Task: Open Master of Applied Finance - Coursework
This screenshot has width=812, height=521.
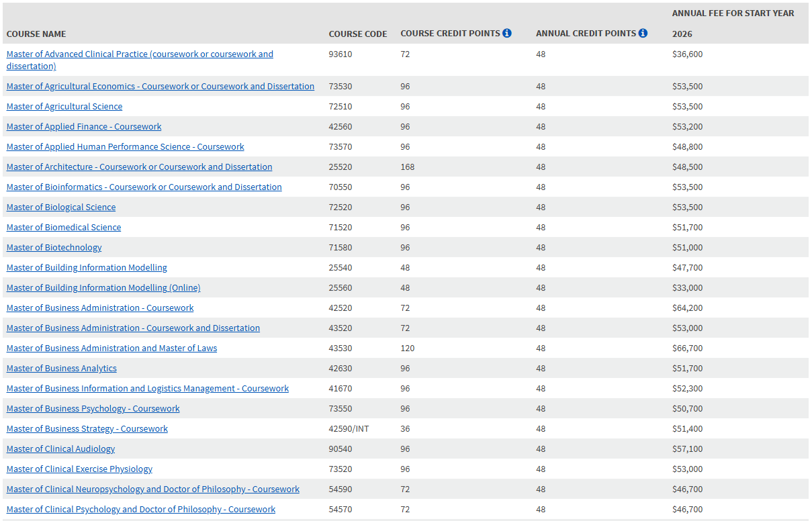Action: click(x=84, y=127)
